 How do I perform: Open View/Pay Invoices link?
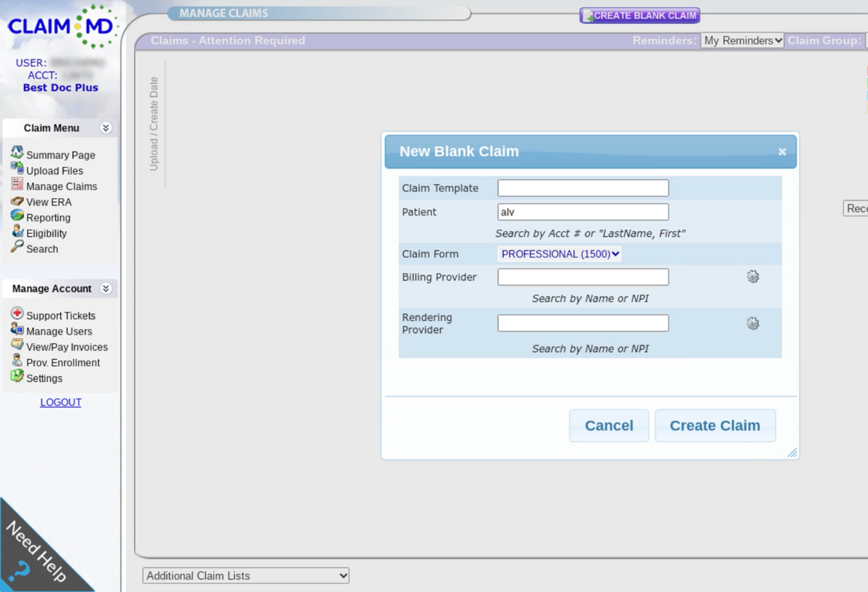(67, 347)
